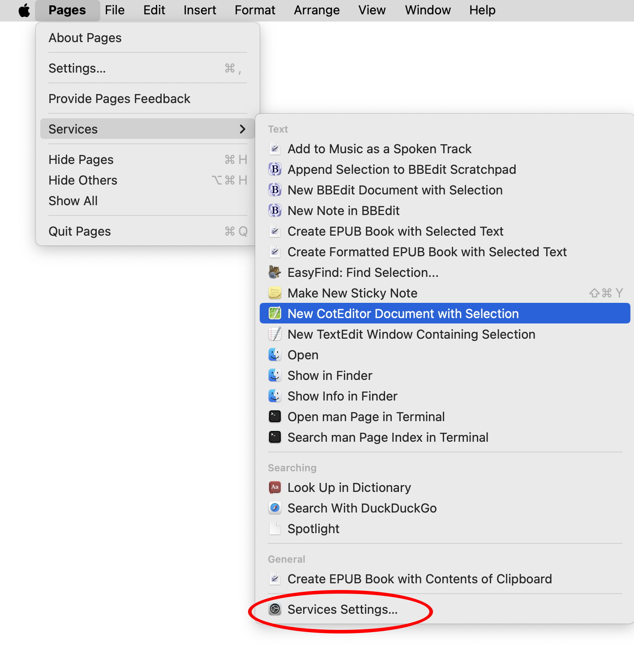Select Hide Others menu item
The width and height of the screenshot is (634, 672).
148,180
